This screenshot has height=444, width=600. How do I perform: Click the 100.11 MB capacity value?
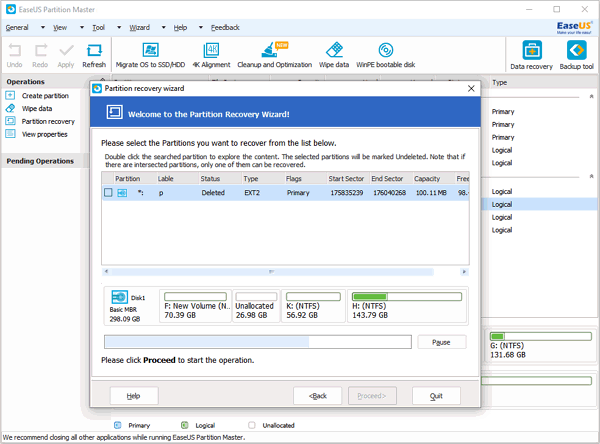tap(431, 193)
